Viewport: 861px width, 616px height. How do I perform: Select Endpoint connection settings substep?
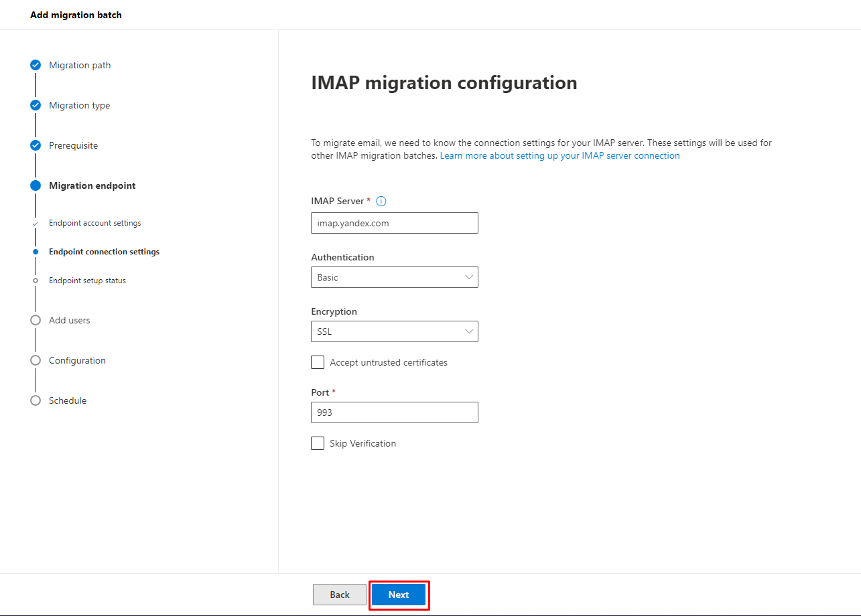pyautogui.click(x=104, y=252)
